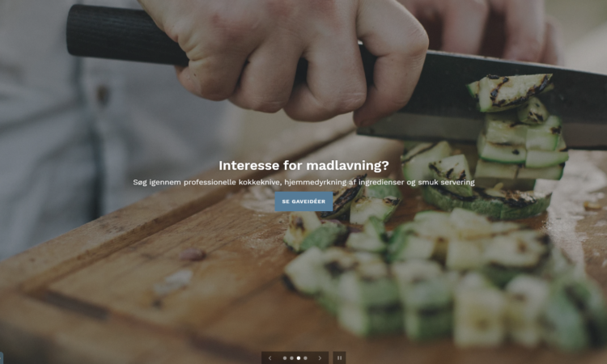Jump to the fourth slide dot
607x364 pixels.
[x=305, y=358]
